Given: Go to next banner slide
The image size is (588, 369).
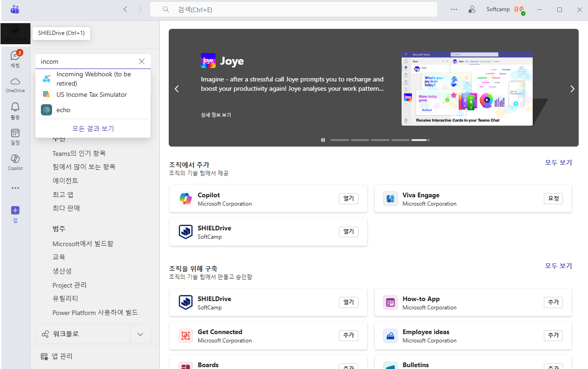Looking at the screenshot, I should (572, 89).
